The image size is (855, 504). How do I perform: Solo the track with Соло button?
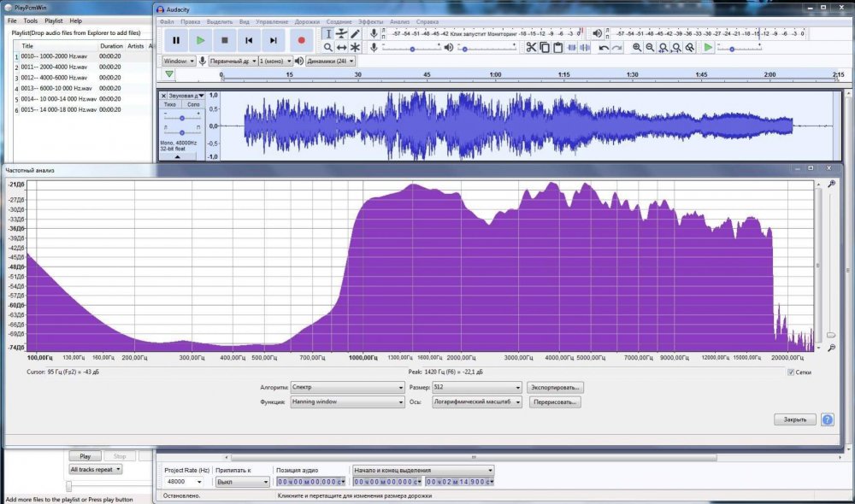click(x=192, y=104)
